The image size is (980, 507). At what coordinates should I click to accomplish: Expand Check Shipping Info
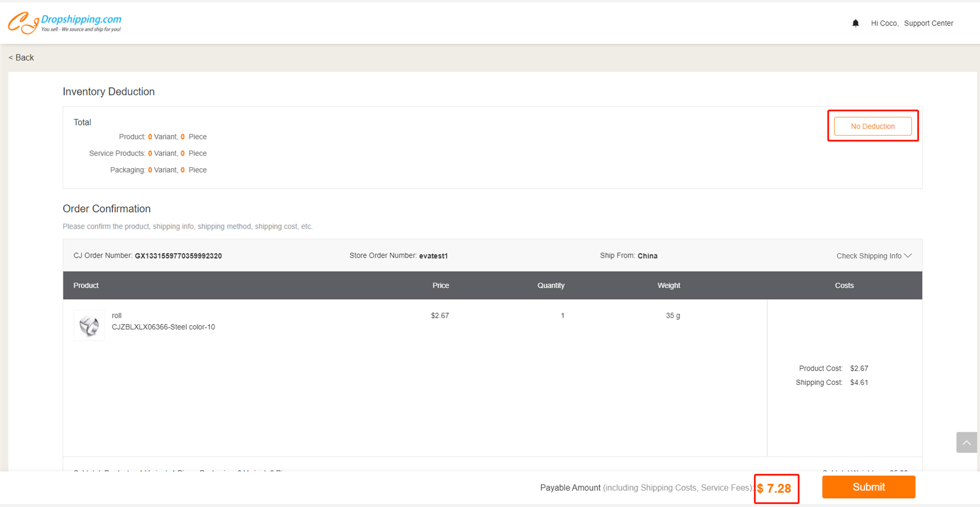point(873,256)
